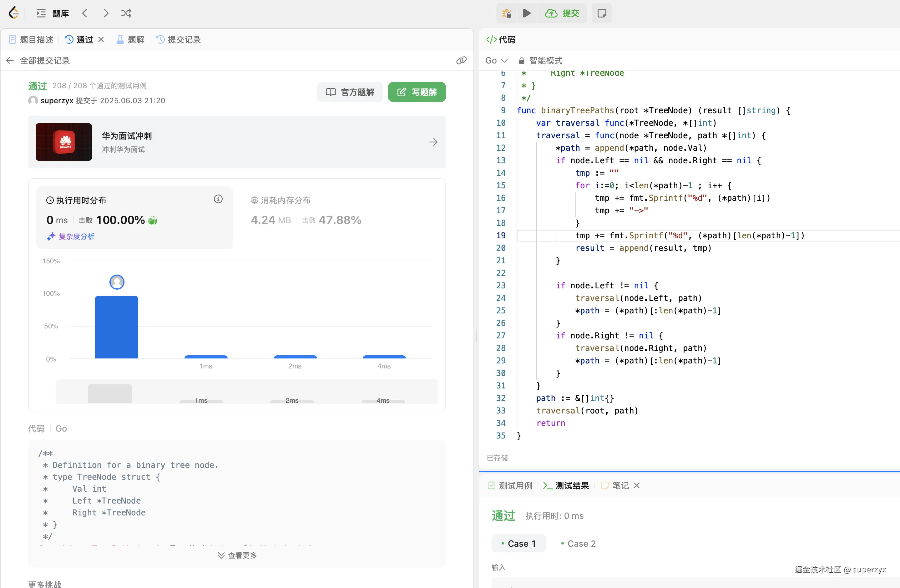Click 写题解 to write a solution

[417, 92]
